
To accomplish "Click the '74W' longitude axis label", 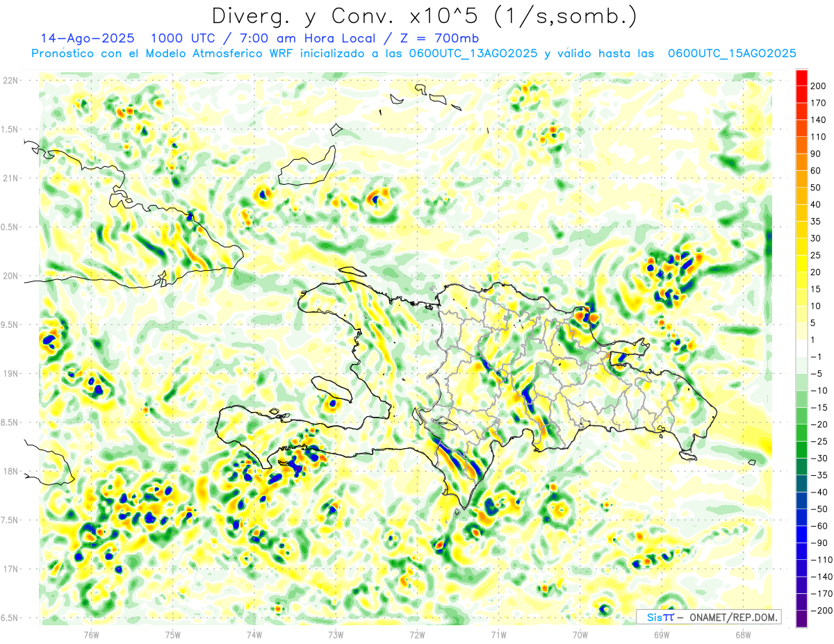I will click(x=254, y=634).
